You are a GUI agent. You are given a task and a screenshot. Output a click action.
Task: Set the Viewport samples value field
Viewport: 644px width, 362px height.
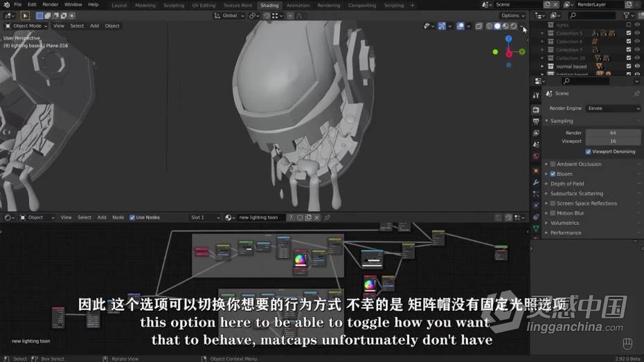coord(614,141)
